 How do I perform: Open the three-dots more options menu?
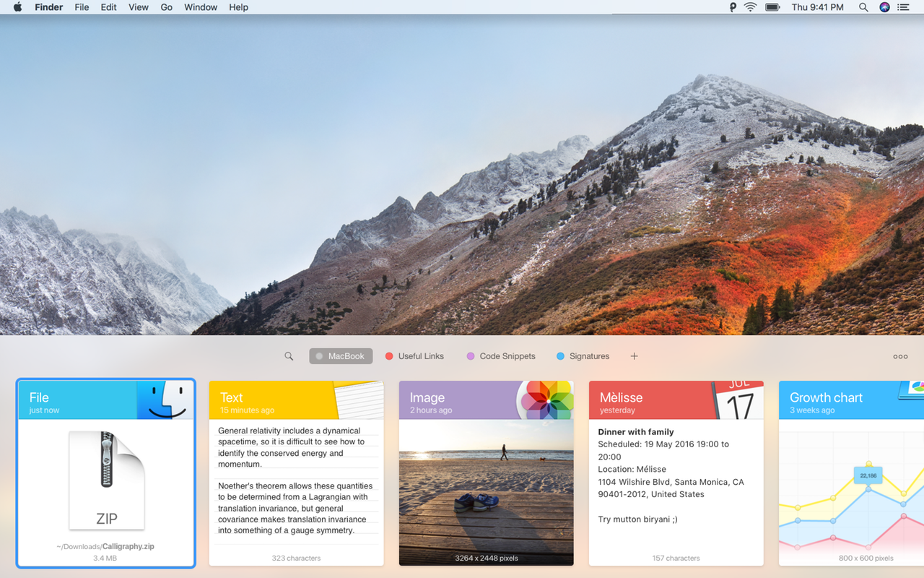point(900,356)
